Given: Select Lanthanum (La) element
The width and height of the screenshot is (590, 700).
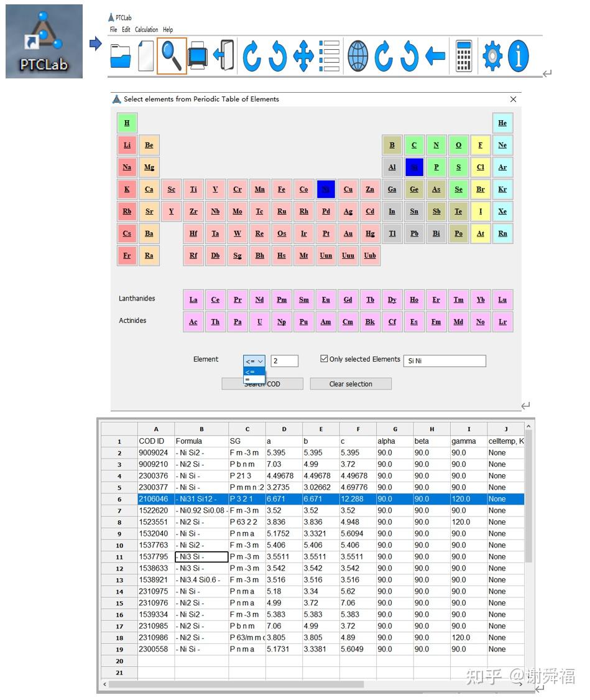Looking at the screenshot, I should 193,299.
